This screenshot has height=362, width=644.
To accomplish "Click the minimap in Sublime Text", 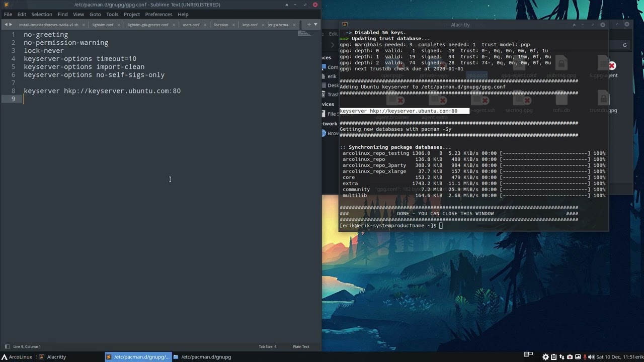I will coord(304,34).
